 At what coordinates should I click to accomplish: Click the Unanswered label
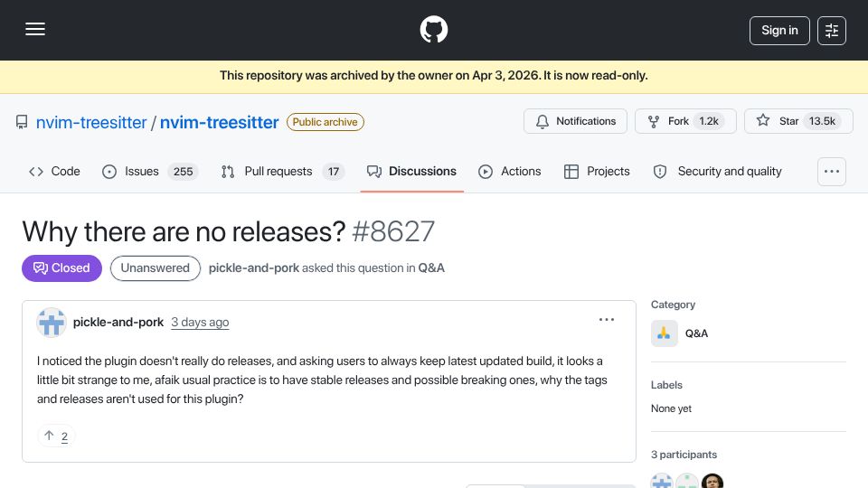[x=155, y=268]
